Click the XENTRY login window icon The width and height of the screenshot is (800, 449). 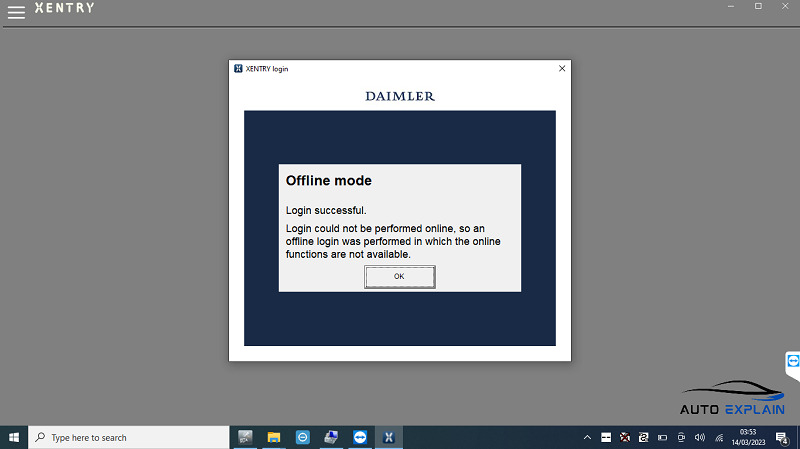(x=238, y=68)
